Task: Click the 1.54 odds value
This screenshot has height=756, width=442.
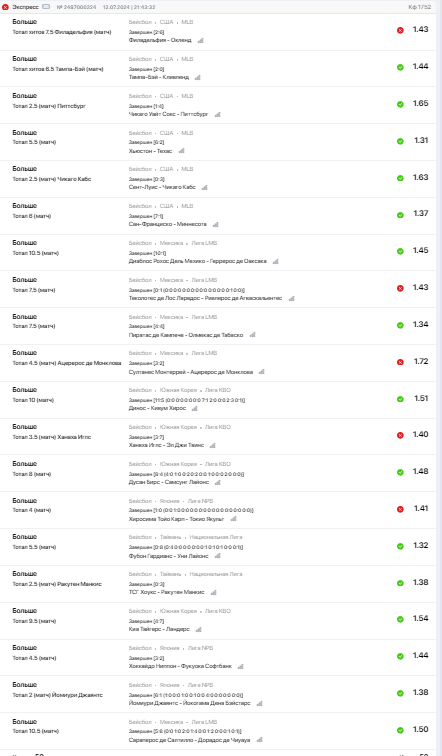Action: click(x=420, y=619)
